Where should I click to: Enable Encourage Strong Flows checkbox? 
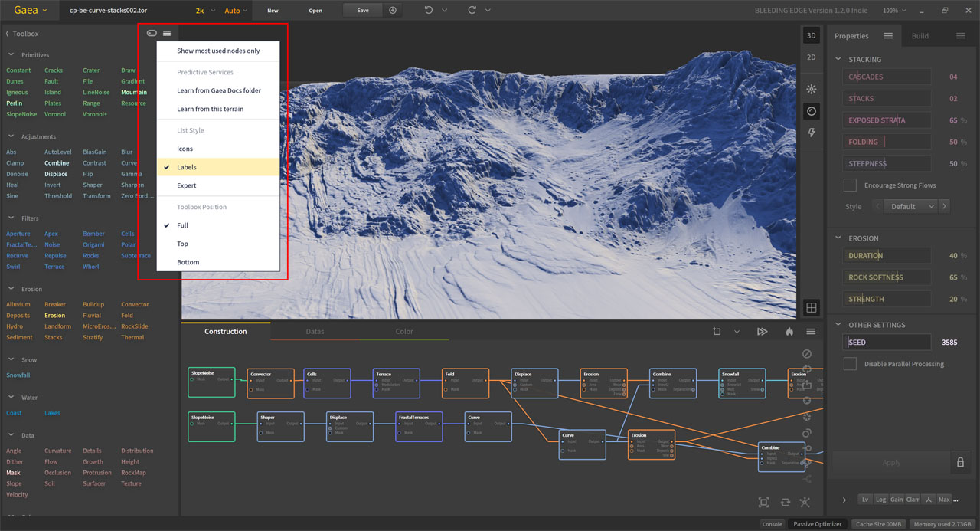pos(850,185)
